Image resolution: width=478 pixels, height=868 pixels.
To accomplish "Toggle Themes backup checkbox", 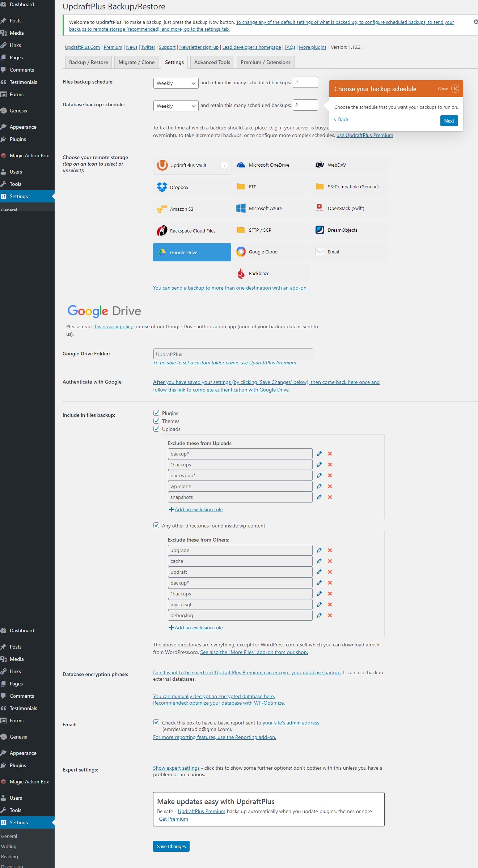I will click(x=156, y=421).
